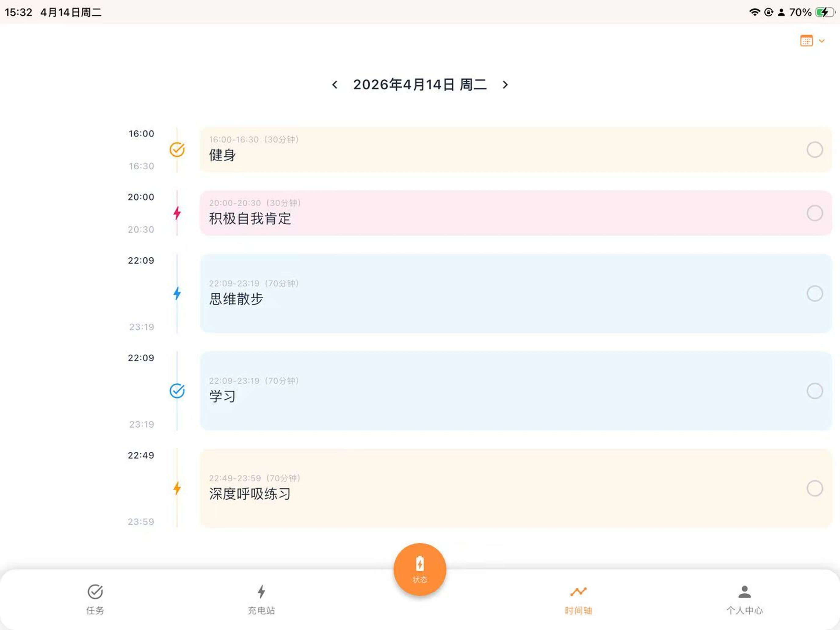Click the orange check icon beside 健身
Screen dimensions: 840x630
[x=177, y=150]
